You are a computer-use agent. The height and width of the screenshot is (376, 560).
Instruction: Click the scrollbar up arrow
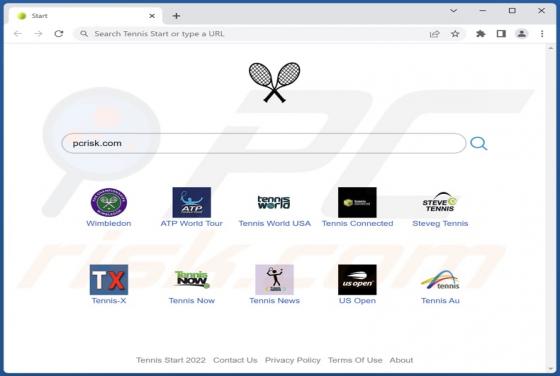[x=550, y=48]
